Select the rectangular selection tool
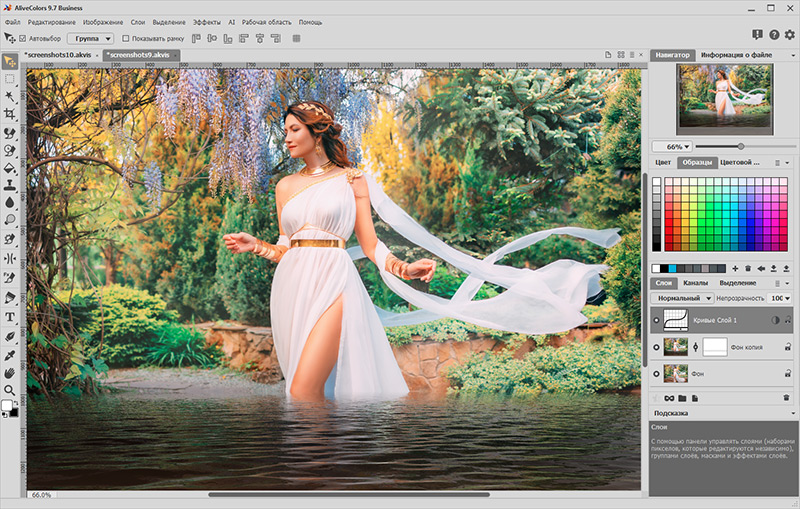This screenshot has height=509, width=800. point(10,79)
